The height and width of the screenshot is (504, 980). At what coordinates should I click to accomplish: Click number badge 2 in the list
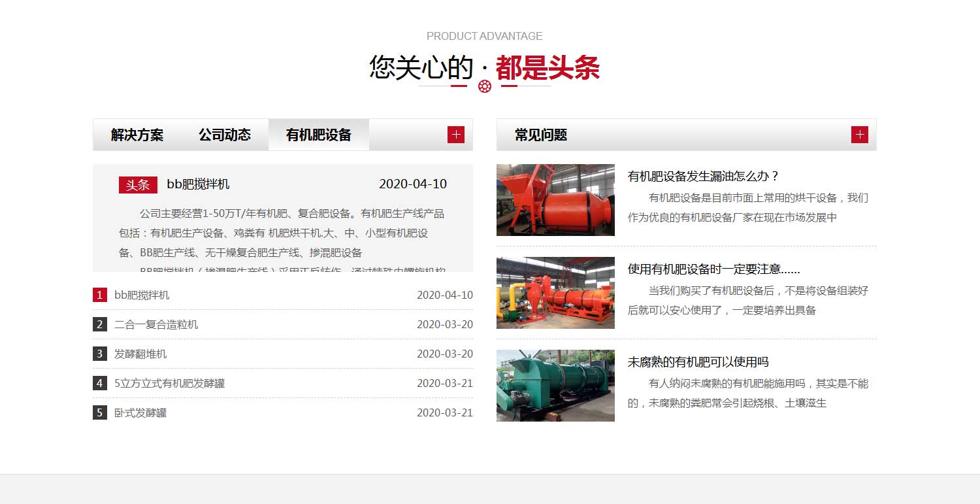tap(100, 324)
